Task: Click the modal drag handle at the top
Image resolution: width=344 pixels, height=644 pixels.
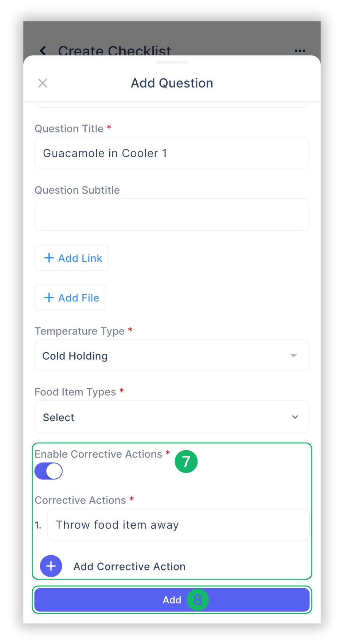Action: [172, 63]
